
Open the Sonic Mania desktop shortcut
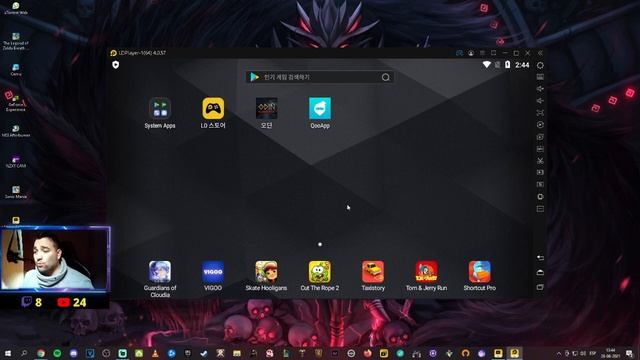coord(16,192)
